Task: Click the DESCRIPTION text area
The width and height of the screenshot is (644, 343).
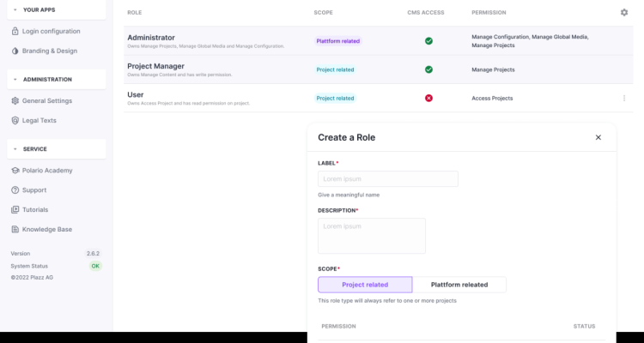Action: [x=371, y=236]
